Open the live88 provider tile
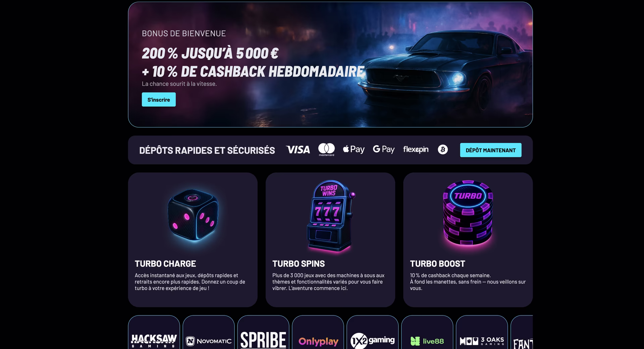The width and height of the screenshot is (644, 349). (x=427, y=332)
